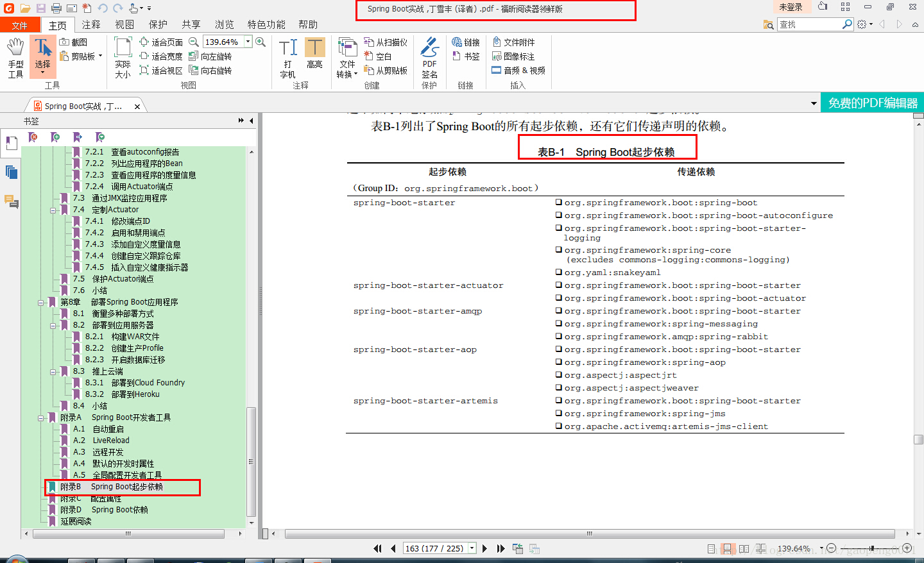The width and height of the screenshot is (924, 563).
Task: Toggle continuous page view in the status bar
Action: coord(728,549)
